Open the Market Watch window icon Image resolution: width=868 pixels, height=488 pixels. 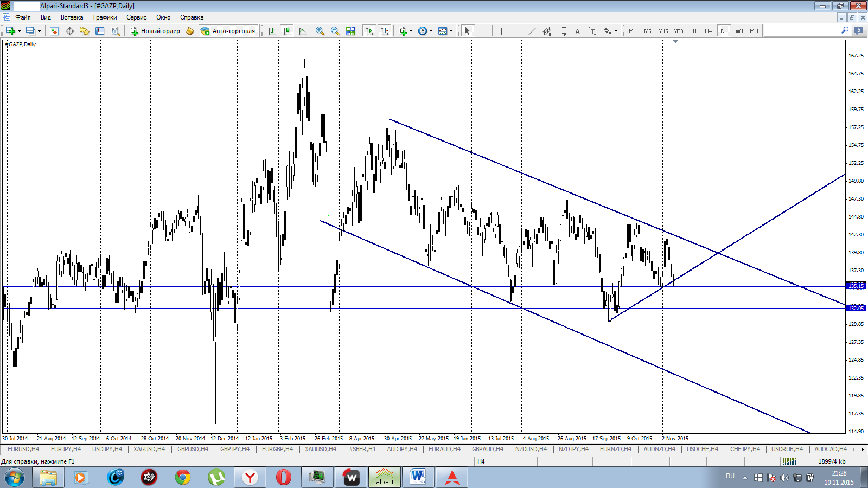click(54, 31)
